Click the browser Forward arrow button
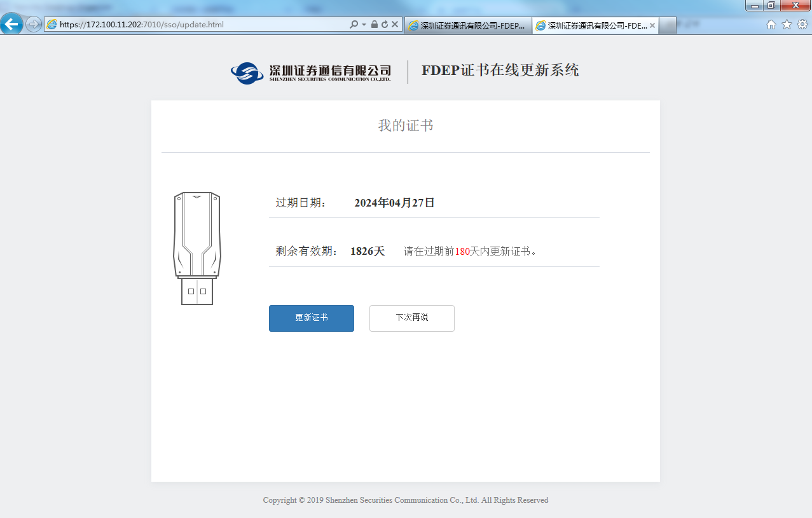 point(33,24)
